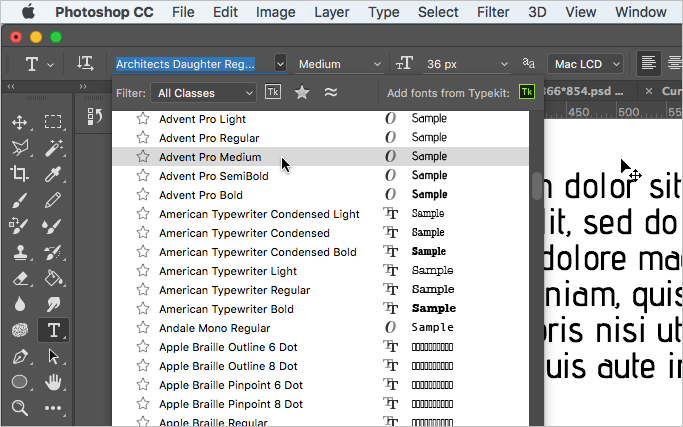Star Apple Braille Outline 6 Dot

(143, 346)
